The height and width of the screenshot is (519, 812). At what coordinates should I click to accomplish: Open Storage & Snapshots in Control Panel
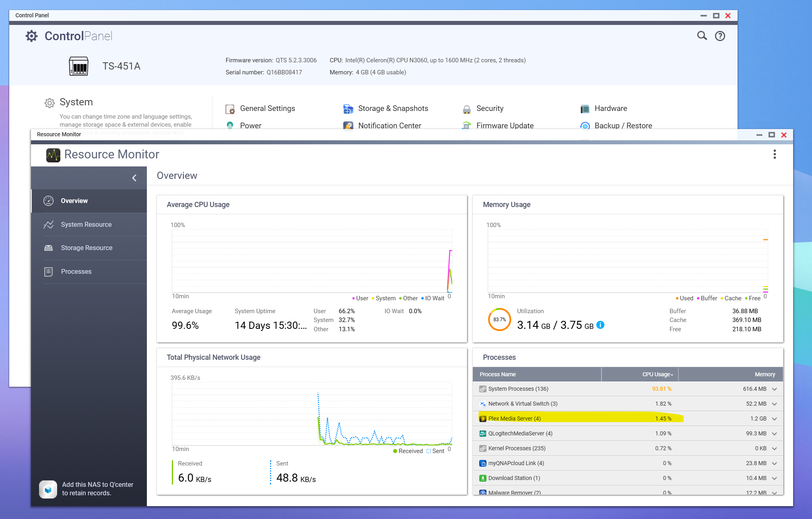(393, 109)
